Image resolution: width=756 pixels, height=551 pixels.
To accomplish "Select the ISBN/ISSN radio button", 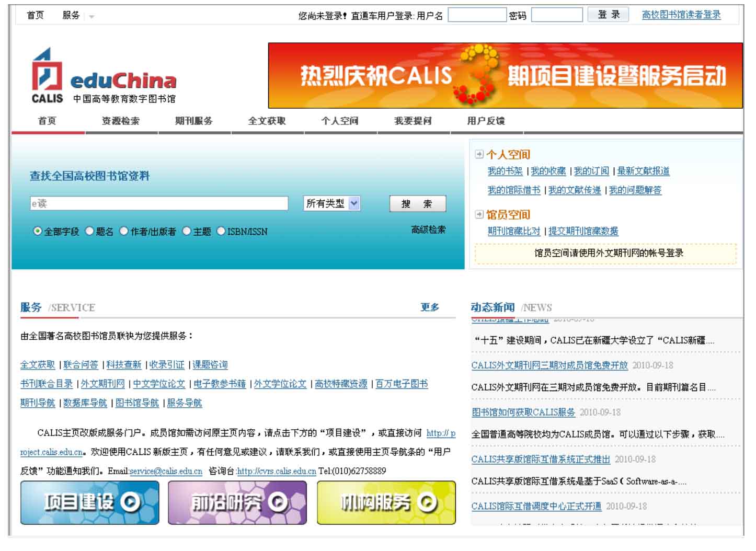I will (221, 231).
